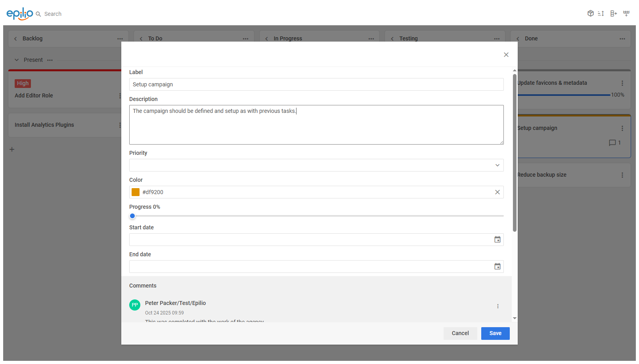Open Peter Packer comment options menu
Screen dimensions: 639x364
[498, 306]
